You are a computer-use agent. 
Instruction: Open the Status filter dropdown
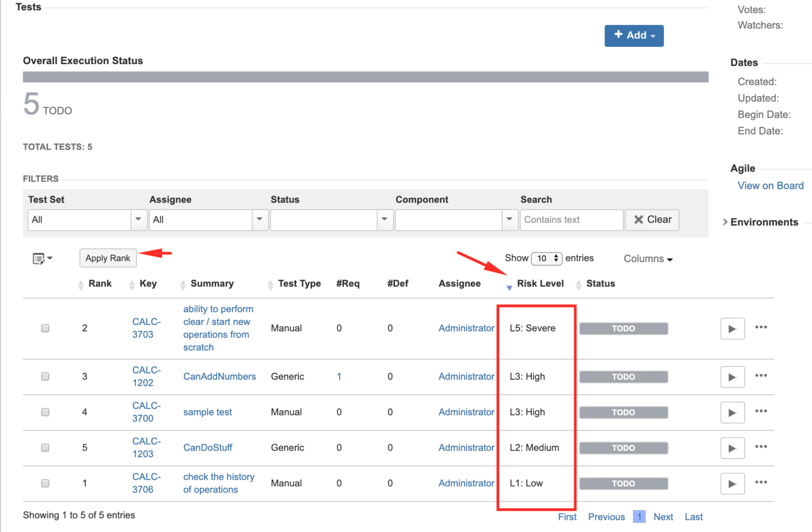[385, 220]
